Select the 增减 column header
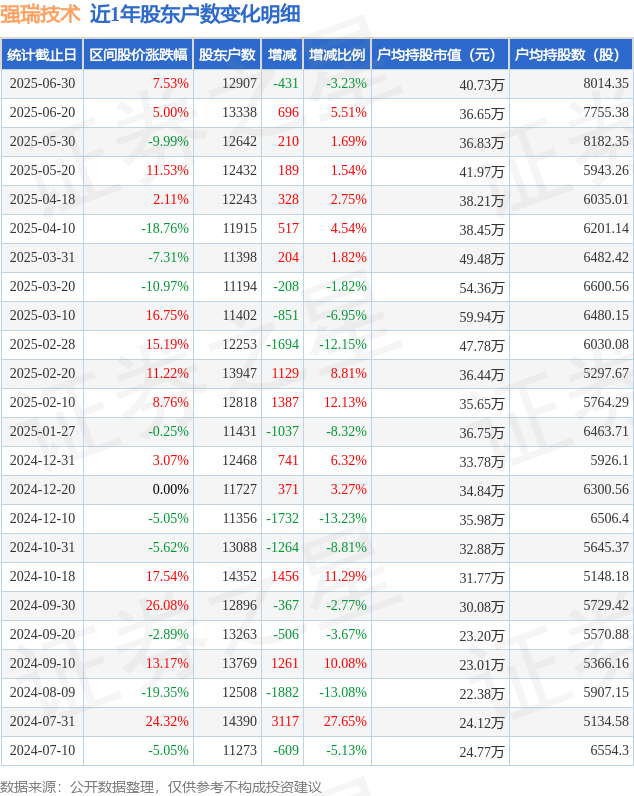The image size is (634, 796). (x=282, y=54)
